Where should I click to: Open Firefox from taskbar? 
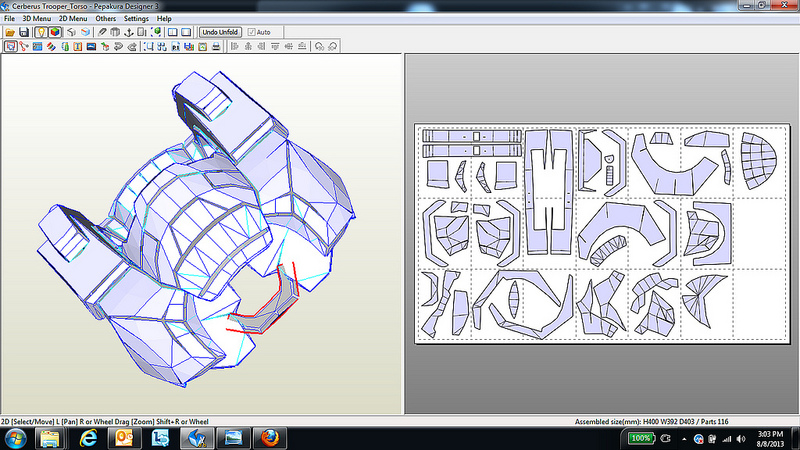(269, 438)
